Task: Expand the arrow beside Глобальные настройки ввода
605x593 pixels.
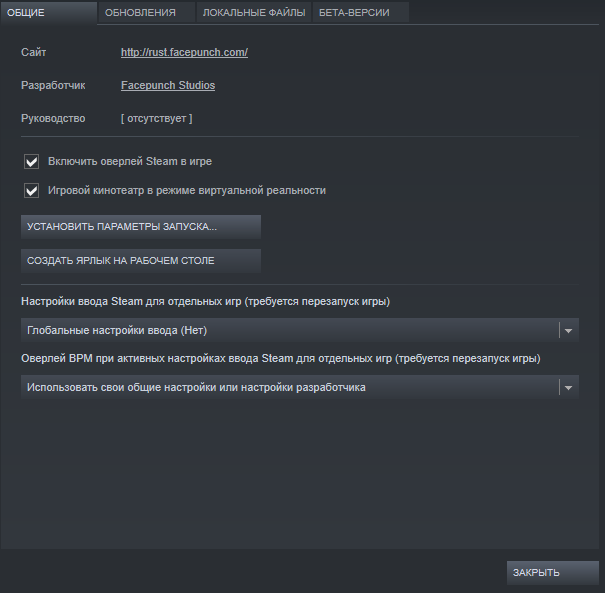Action: point(568,331)
